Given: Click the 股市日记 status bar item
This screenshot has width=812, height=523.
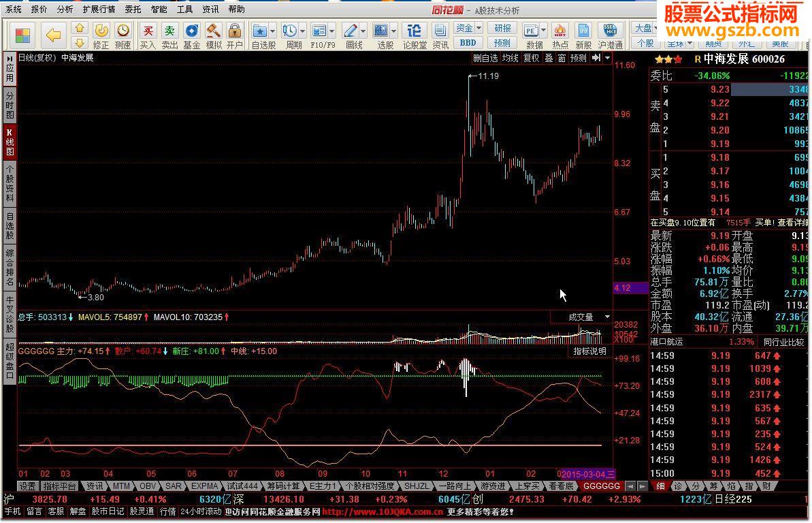Looking at the screenshot, I should click(x=108, y=511).
